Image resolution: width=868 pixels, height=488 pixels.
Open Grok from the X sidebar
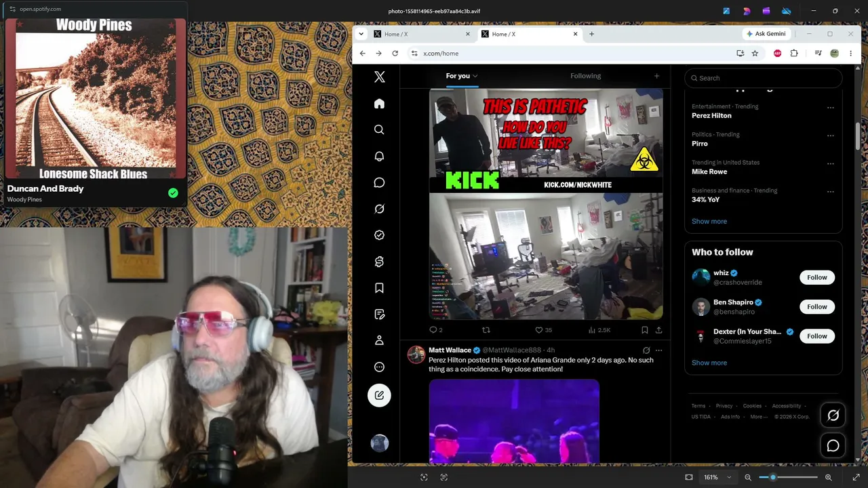[379, 209]
